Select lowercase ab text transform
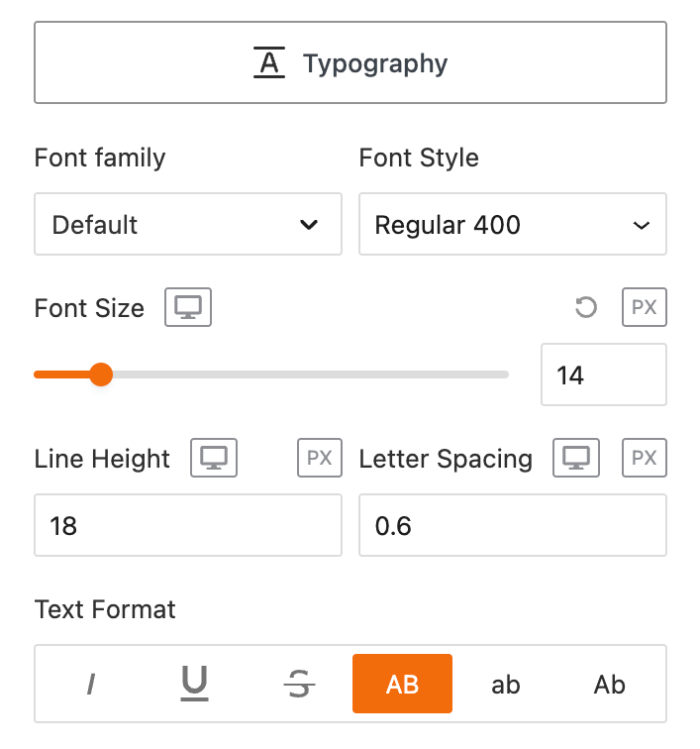700x749 pixels. click(506, 685)
